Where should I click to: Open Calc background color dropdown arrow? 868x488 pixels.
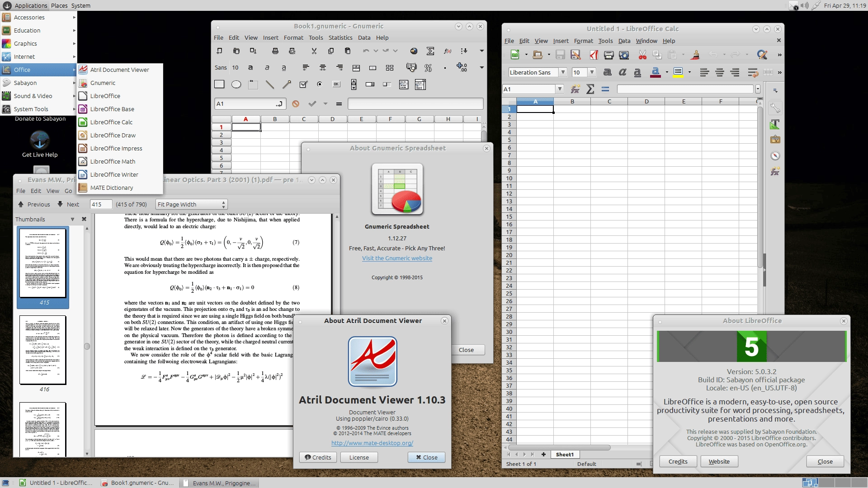[689, 72]
